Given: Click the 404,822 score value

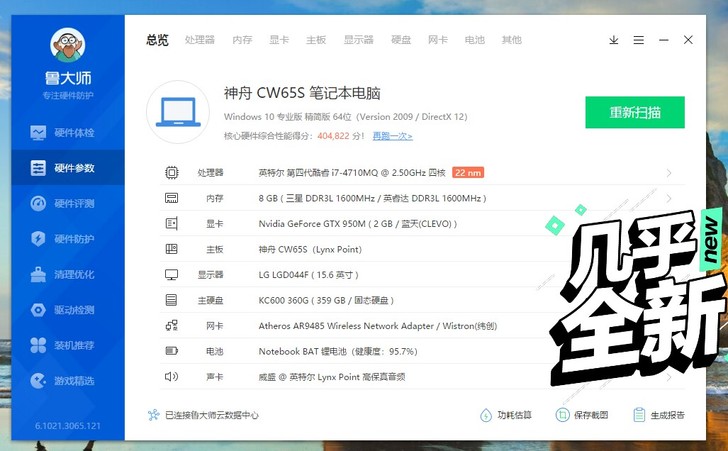Looking at the screenshot, I should point(333,136).
